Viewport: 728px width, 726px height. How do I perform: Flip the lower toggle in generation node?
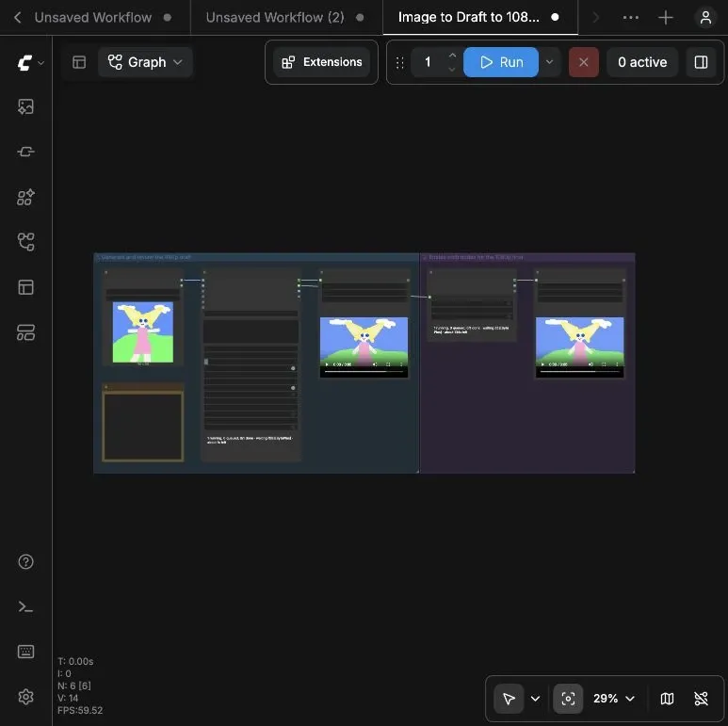(x=293, y=388)
